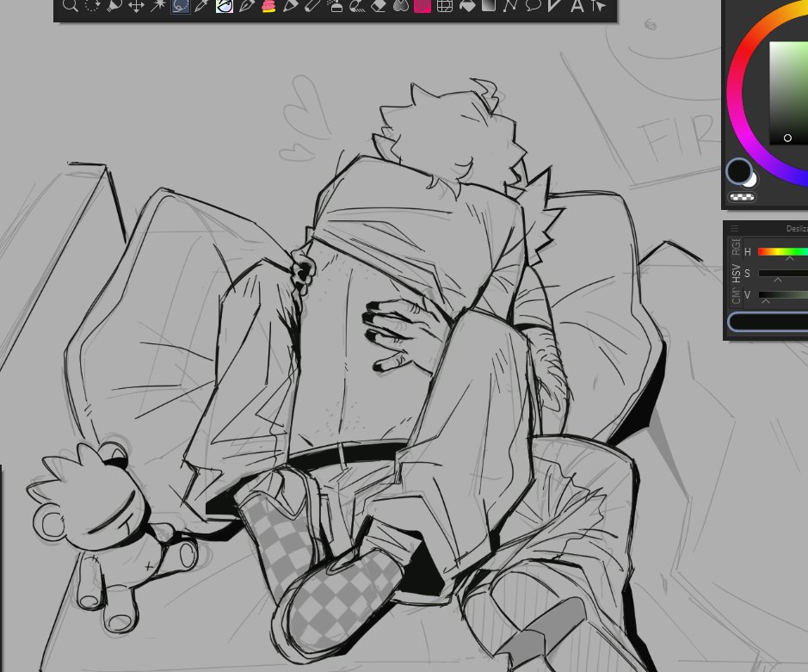Select the grid frame tool
Viewport: 808px width, 672px height.
[445, 6]
